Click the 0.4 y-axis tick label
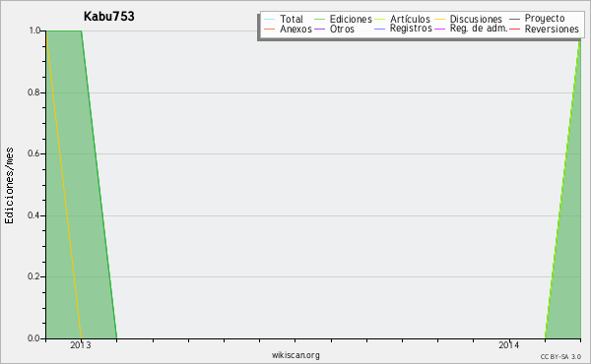This screenshot has height=364, width=591. tap(33, 215)
